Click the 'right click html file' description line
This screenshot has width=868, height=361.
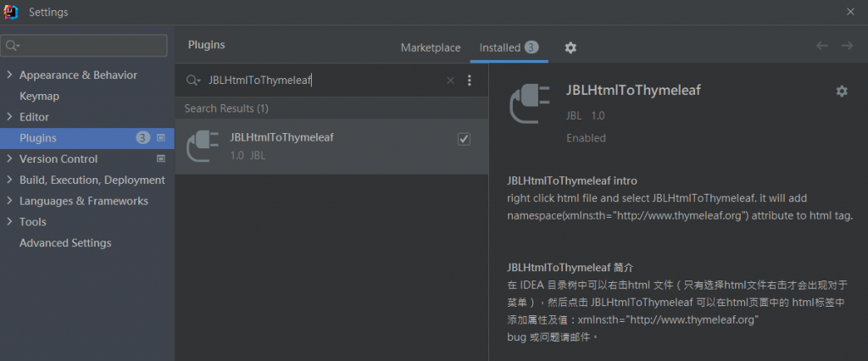658,197
